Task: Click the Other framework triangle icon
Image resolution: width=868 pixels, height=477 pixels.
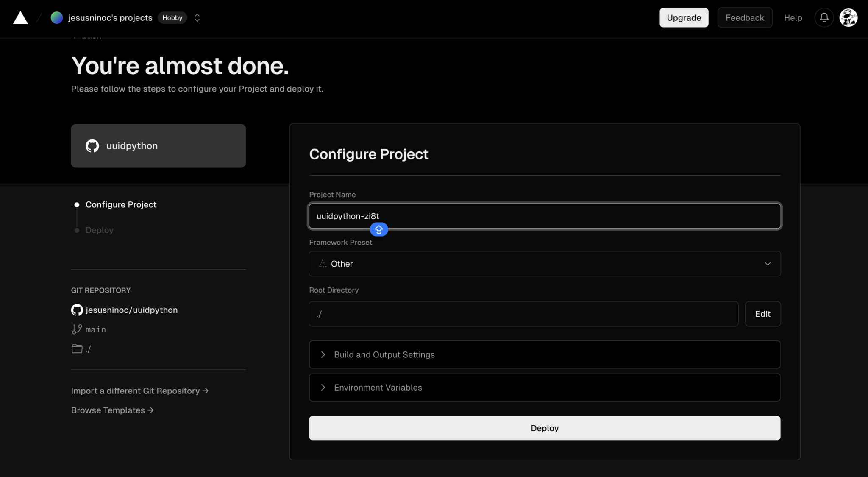Action: point(323,264)
